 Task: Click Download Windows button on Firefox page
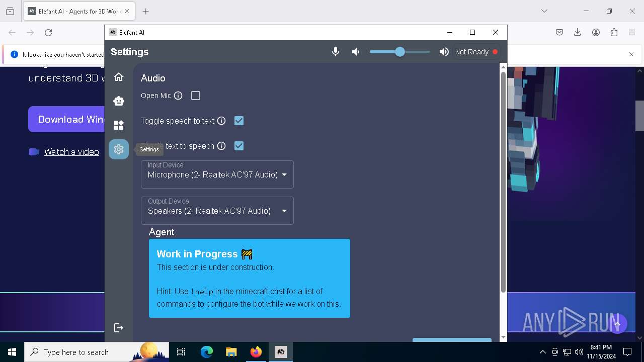click(x=66, y=119)
